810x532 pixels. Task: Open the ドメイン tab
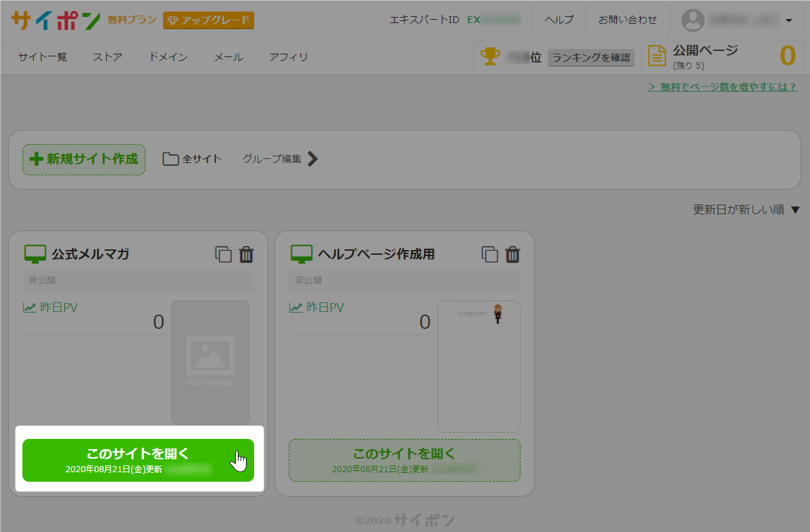coord(168,57)
